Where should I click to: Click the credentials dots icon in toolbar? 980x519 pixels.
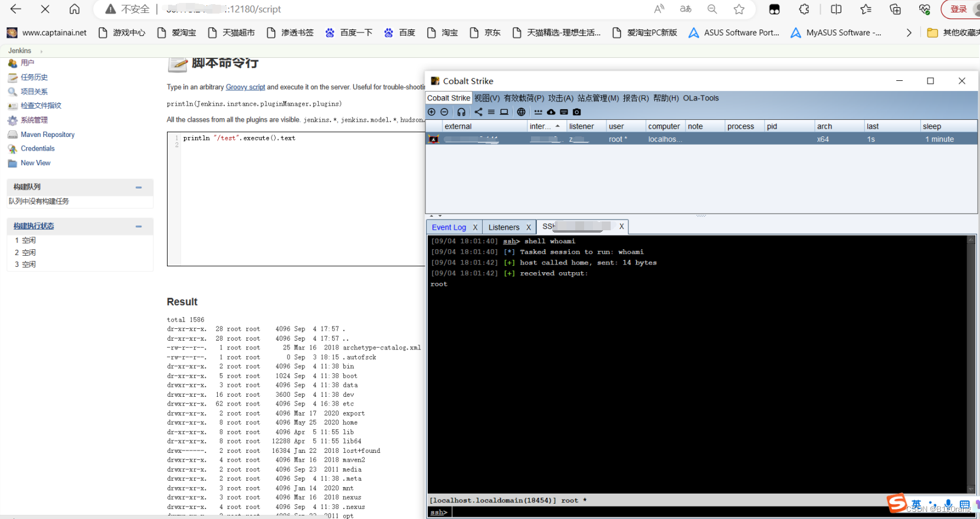(x=538, y=112)
